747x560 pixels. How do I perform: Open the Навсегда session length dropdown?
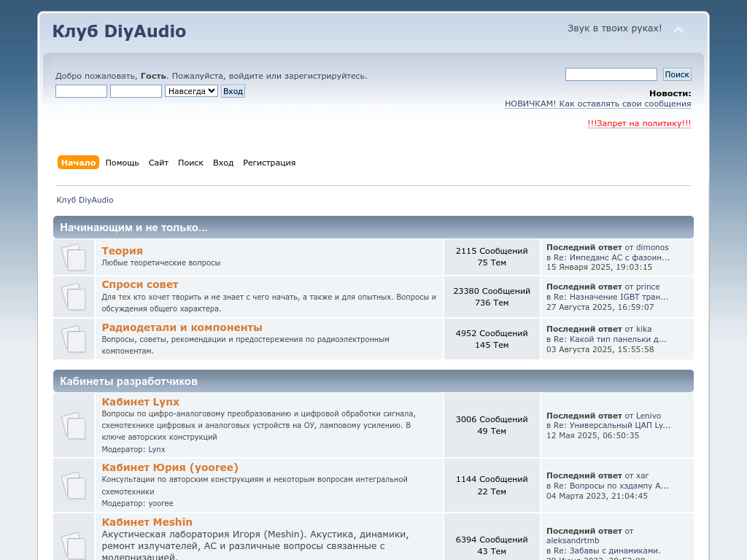(191, 91)
